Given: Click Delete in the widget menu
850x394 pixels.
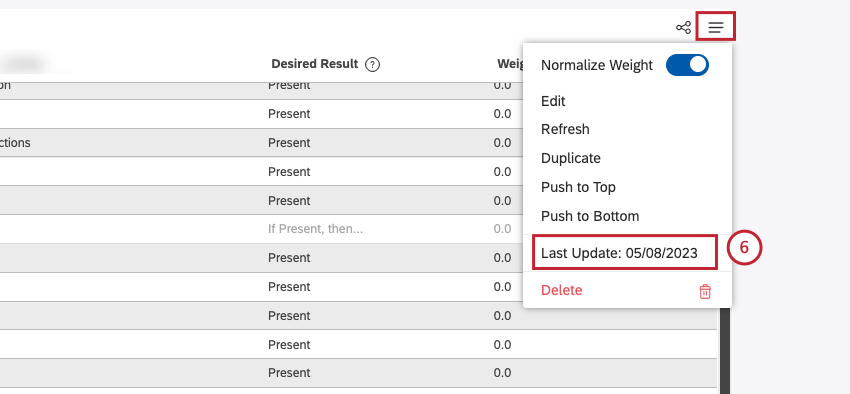Looking at the screenshot, I should click(x=562, y=290).
